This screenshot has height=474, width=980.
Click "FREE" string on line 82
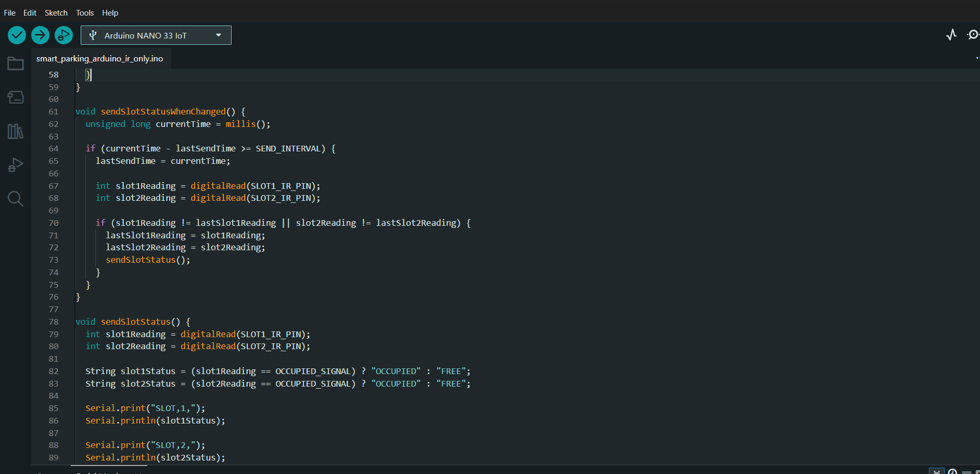click(451, 371)
